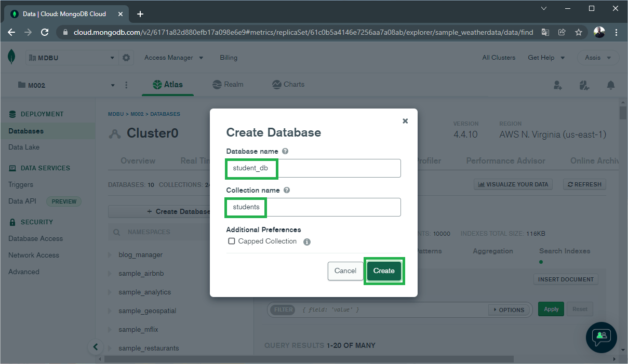
Task: Open the support chat bubble
Action: pyautogui.click(x=602, y=338)
